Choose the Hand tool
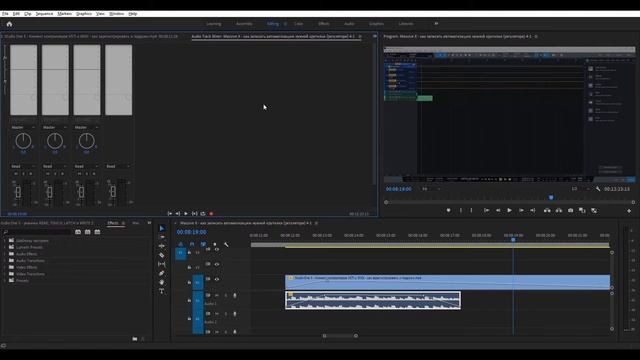Screen dimensions: 640x360 [162, 282]
